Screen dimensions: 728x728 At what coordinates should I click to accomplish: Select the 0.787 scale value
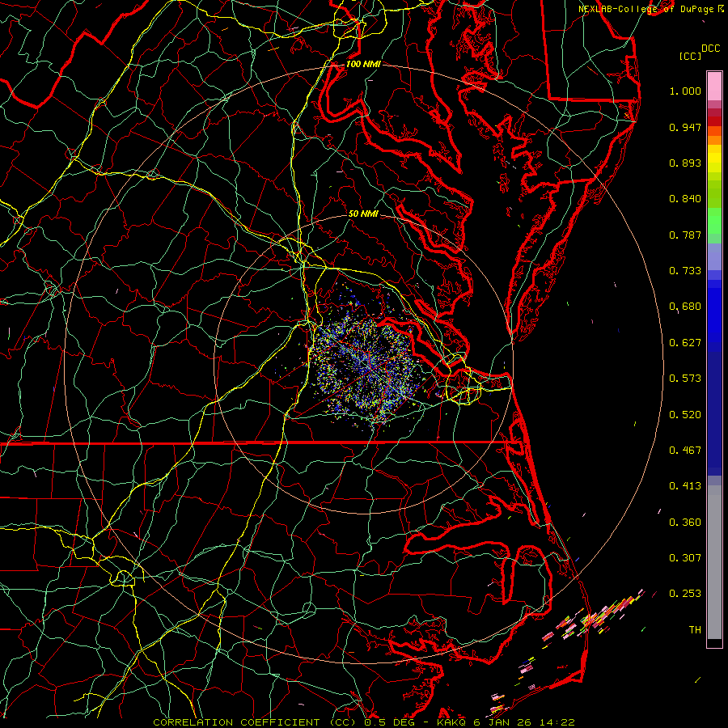click(x=685, y=235)
